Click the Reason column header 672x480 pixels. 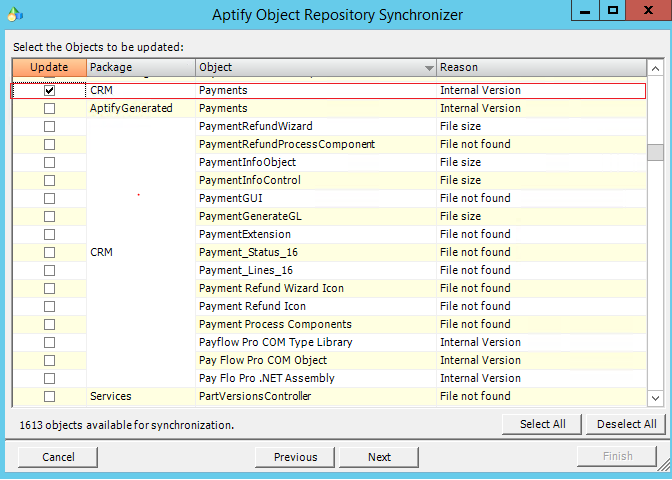pos(541,67)
